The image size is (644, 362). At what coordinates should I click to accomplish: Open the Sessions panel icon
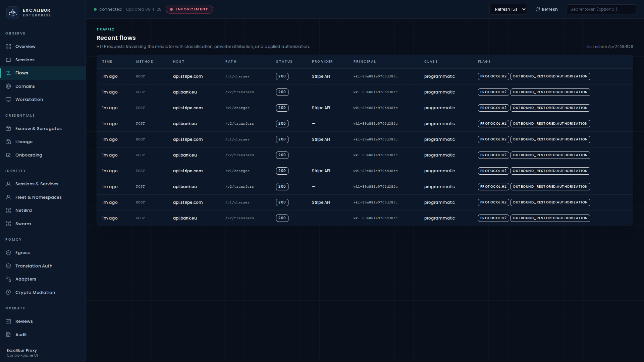coord(8,60)
